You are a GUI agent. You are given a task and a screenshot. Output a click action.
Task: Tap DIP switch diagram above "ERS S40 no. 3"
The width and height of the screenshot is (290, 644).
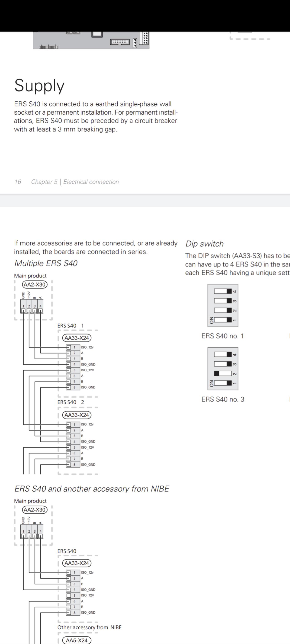[223, 368]
